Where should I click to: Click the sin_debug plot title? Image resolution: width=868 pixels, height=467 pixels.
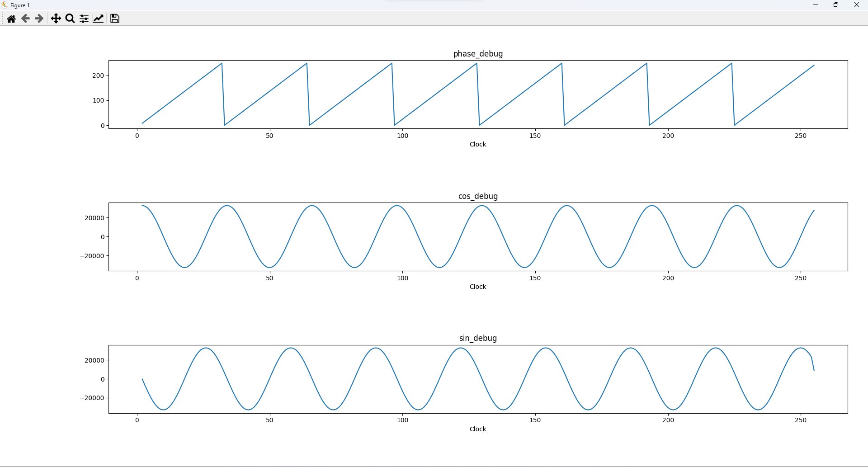click(x=478, y=338)
